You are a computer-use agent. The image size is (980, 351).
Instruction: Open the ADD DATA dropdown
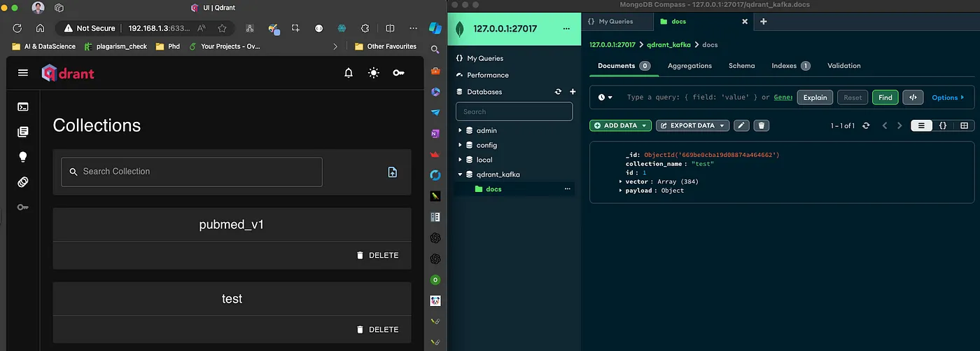[620, 125]
